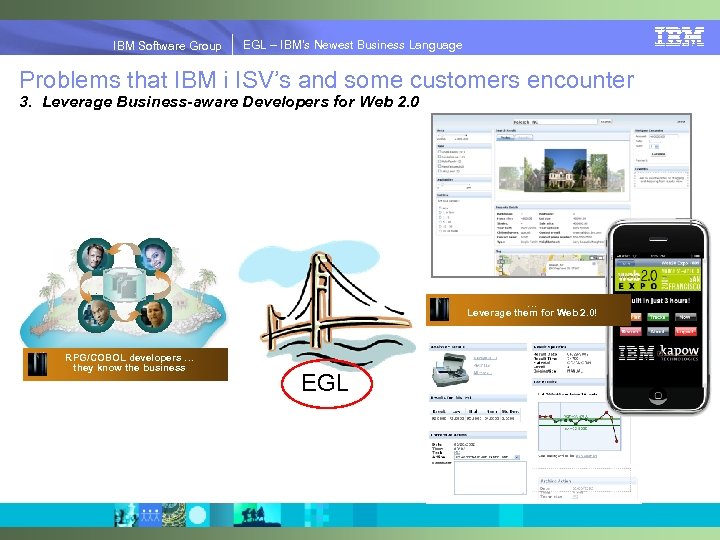Click the 'IBM Software Group' header text
The height and width of the screenshot is (540, 720).
point(167,45)
